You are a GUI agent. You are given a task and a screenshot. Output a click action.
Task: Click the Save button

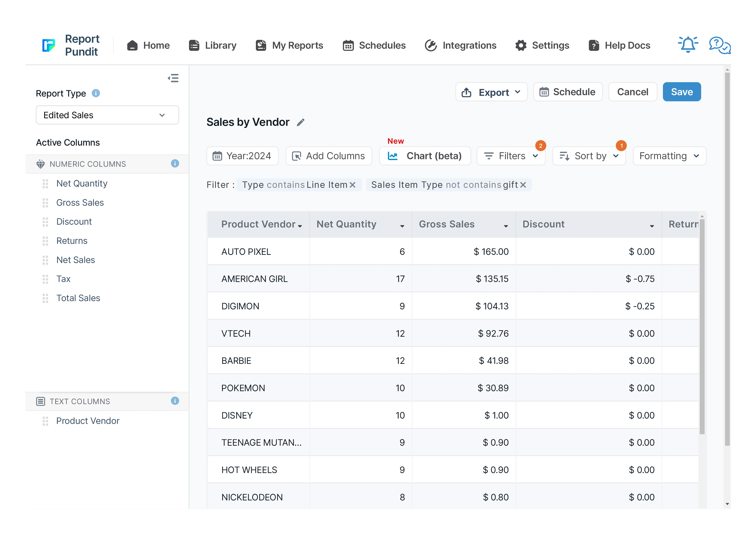682,92
